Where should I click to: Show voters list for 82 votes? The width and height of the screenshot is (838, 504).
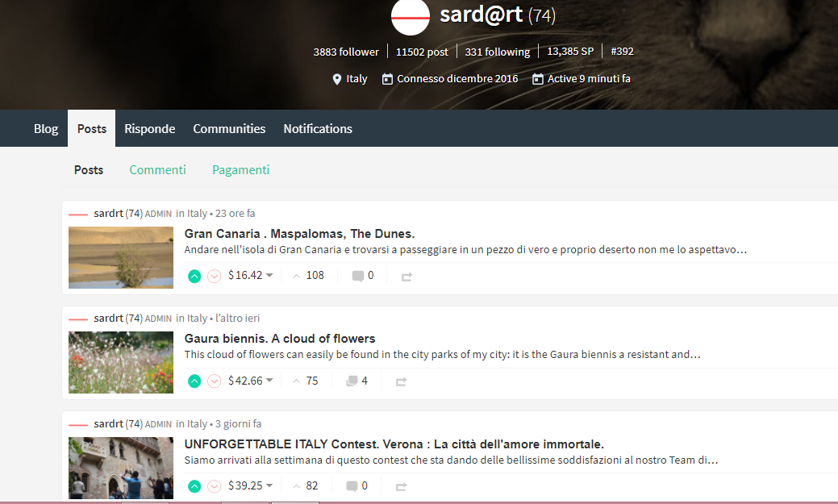(x=306, y=485)
